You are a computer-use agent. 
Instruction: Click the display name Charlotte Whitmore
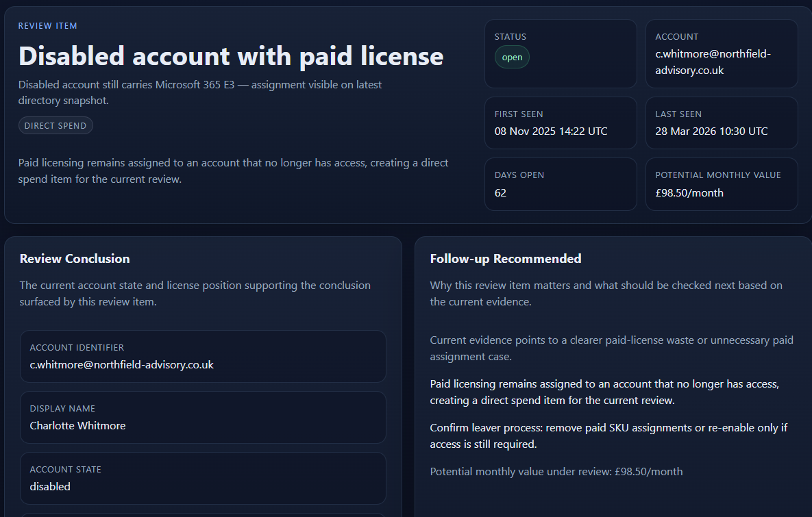[x=77, y=426]
